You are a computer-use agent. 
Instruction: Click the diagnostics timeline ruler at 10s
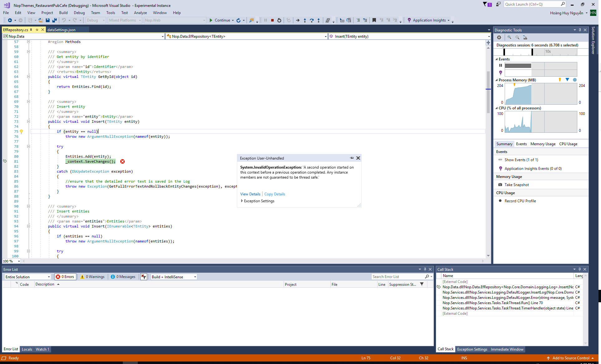(x=548, y=52)
